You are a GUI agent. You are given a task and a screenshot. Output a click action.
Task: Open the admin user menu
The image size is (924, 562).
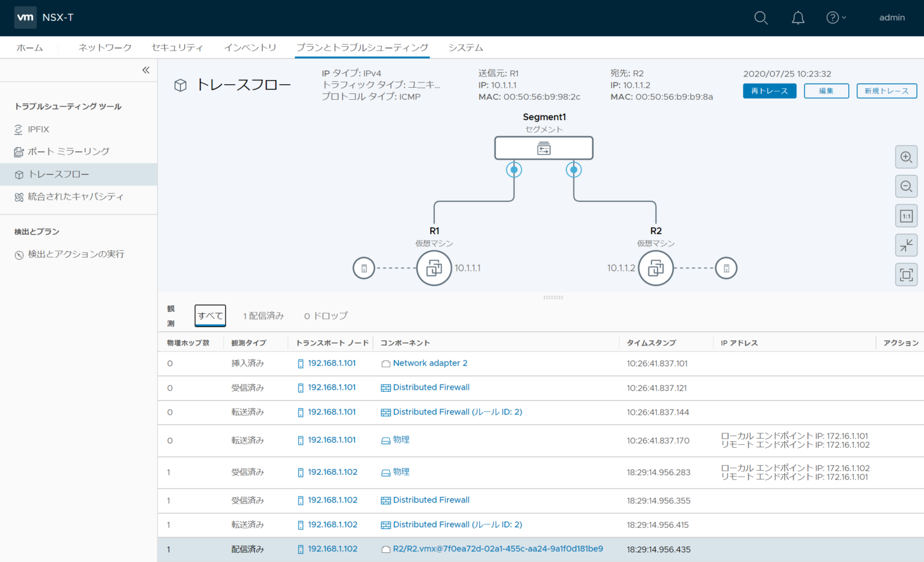(892, 18)
